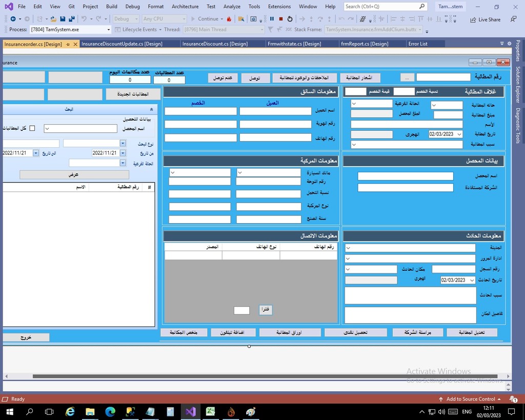Click the ... browse button beside رقم المطالبة
Screen dimensions: 525x420
[x=407, y=78]
